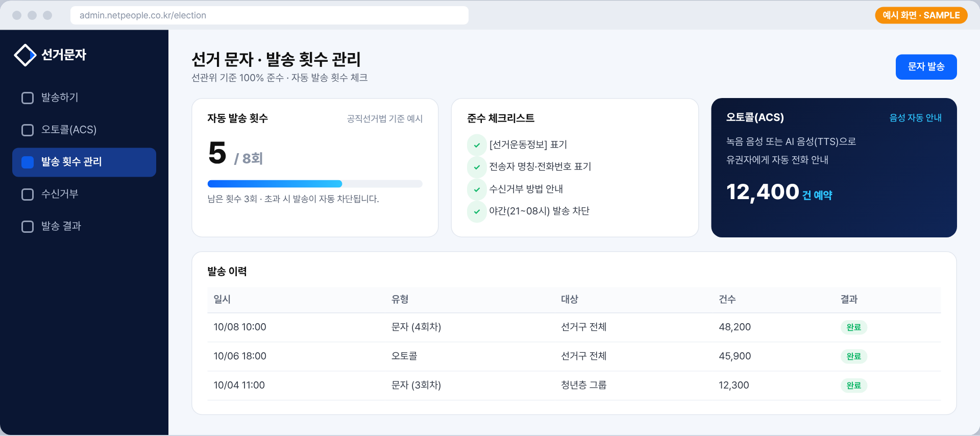The width and height of the screenshot is (980, 436).
Task: Click the 일시 column header
Action: [x=222, y=300]
